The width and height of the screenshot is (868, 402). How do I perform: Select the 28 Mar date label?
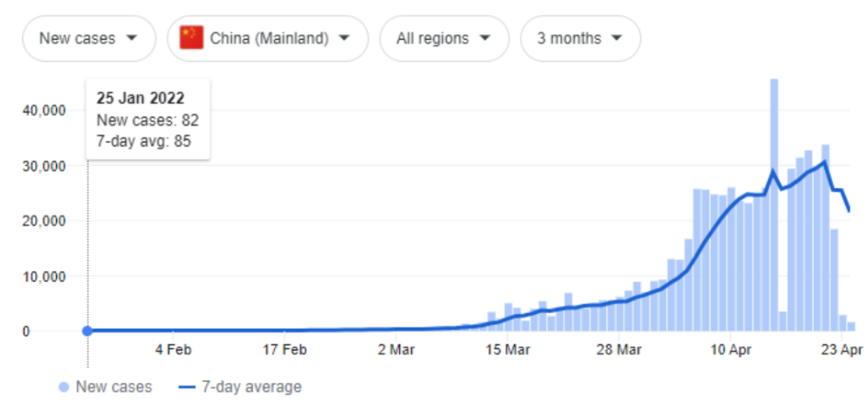(x=619, y=350)
